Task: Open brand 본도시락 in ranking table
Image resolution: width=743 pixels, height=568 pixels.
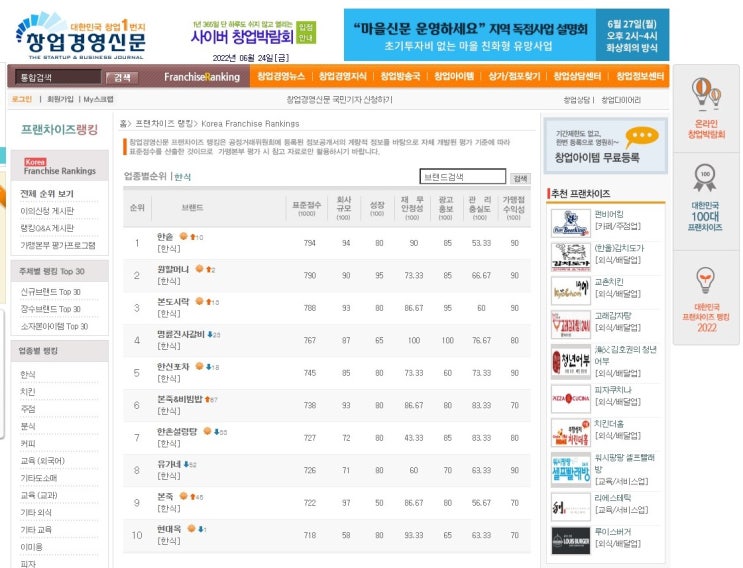Action: [173, 301]
